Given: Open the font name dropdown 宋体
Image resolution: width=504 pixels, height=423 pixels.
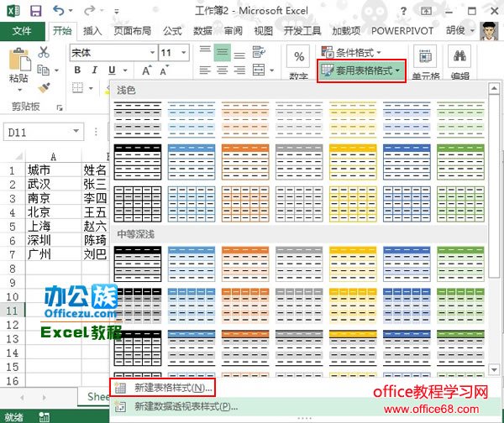Looking at the screenshot, I should tap(152, 52).
